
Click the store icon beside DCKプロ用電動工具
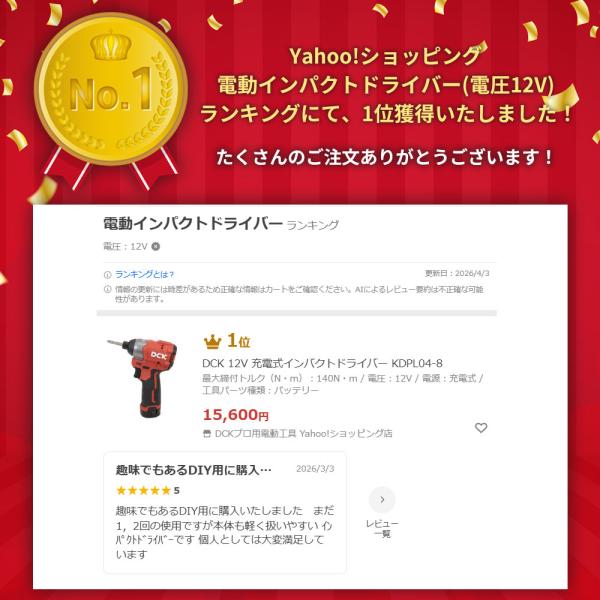207,434
